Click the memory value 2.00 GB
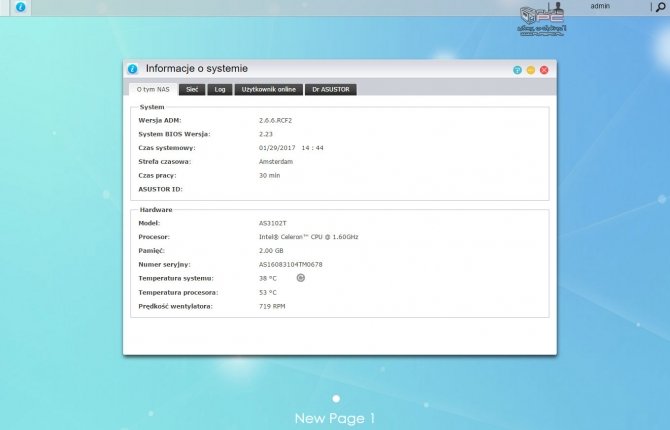The width and height of the screenshot is (670, 430). pyautogui.click(x=271, y=250)
